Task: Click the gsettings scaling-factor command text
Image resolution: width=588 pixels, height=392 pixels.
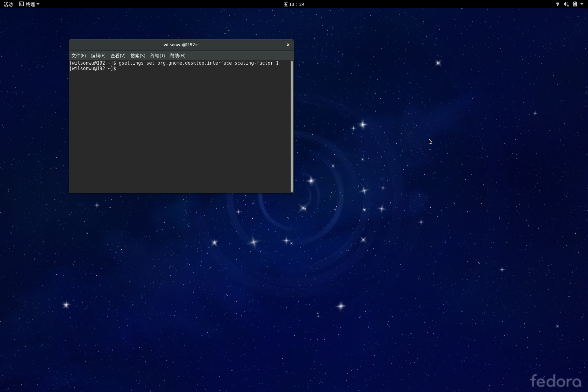Action: click(198, 63)
